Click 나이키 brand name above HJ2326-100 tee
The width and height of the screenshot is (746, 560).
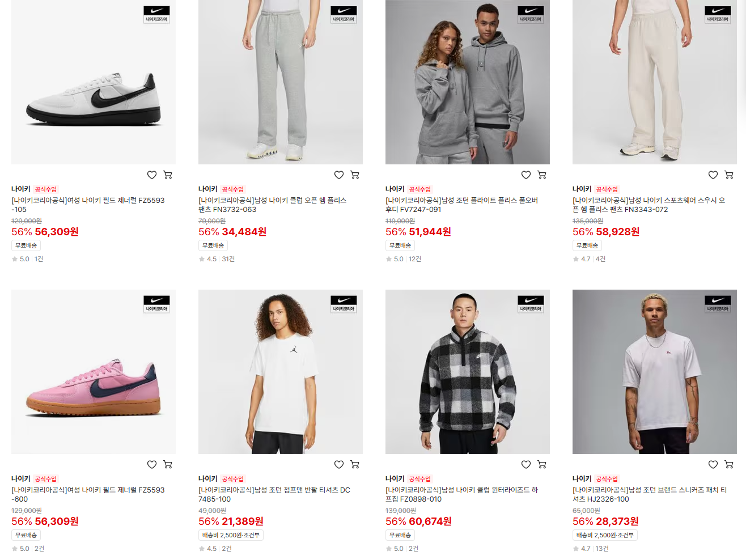pyautogui.click(x=582, y=479)
